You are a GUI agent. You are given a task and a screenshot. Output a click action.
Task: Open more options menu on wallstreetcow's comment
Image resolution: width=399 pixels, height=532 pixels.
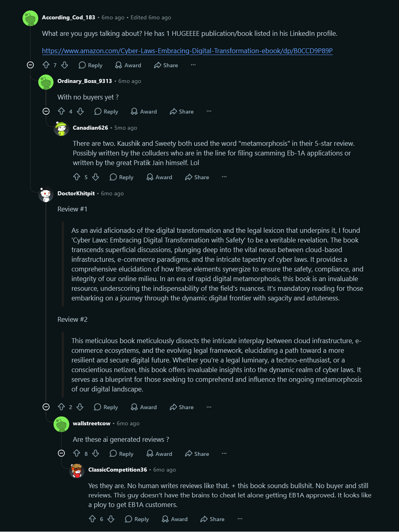(224, 453)
